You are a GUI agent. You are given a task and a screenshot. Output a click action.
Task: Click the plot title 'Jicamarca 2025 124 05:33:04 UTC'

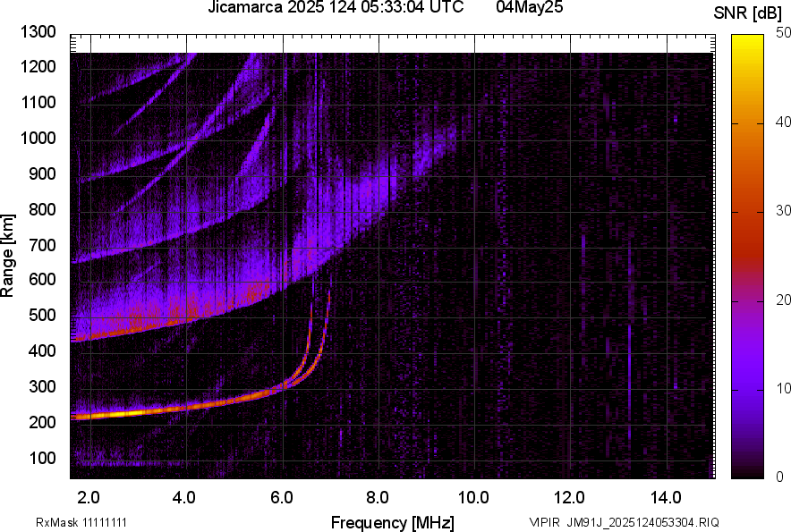click(336, 7)
